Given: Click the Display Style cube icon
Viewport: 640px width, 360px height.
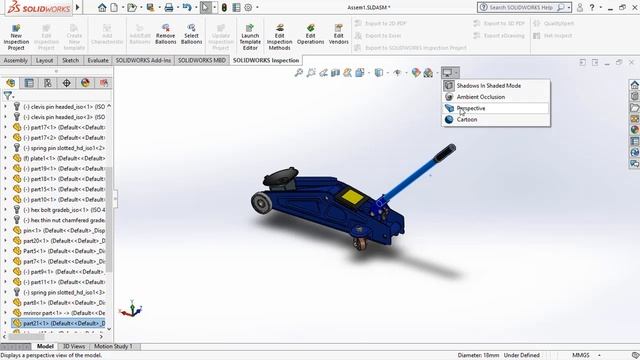Looking at the screenshot, I should tap(379, 73).
